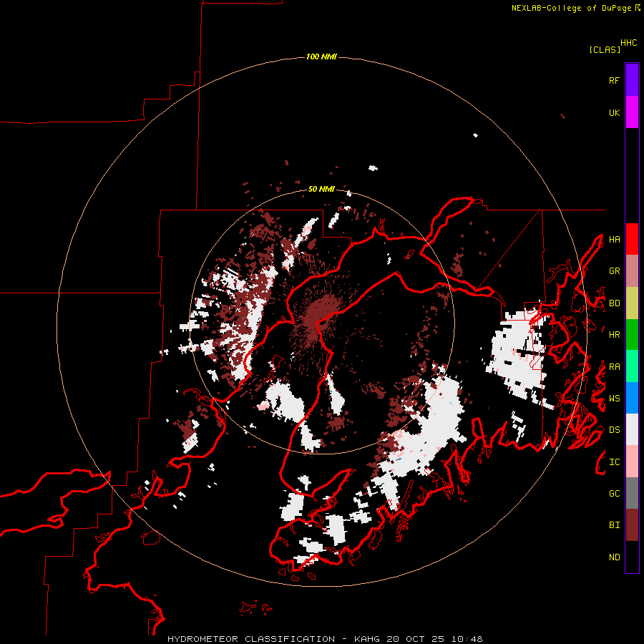Click the WS legend label
644x644 pixels.
[614, 399]
